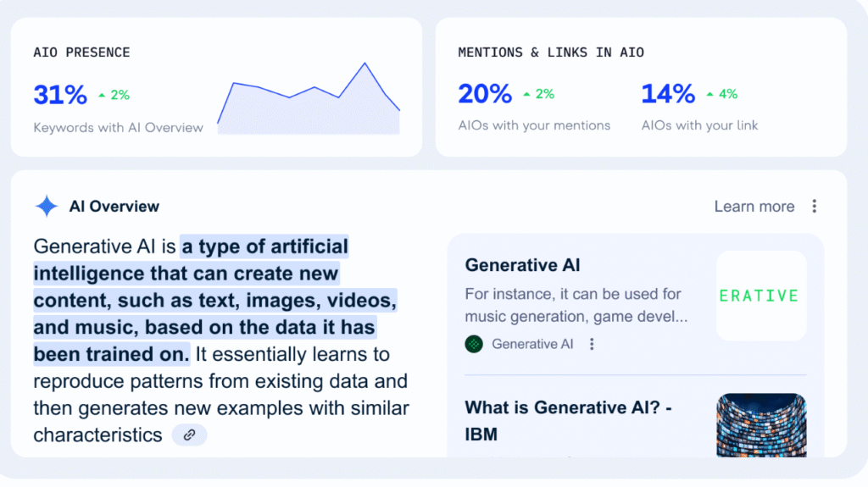The image size is (868, 487).
Task: Click the Learn more link
Action: (x=754, y=207)
